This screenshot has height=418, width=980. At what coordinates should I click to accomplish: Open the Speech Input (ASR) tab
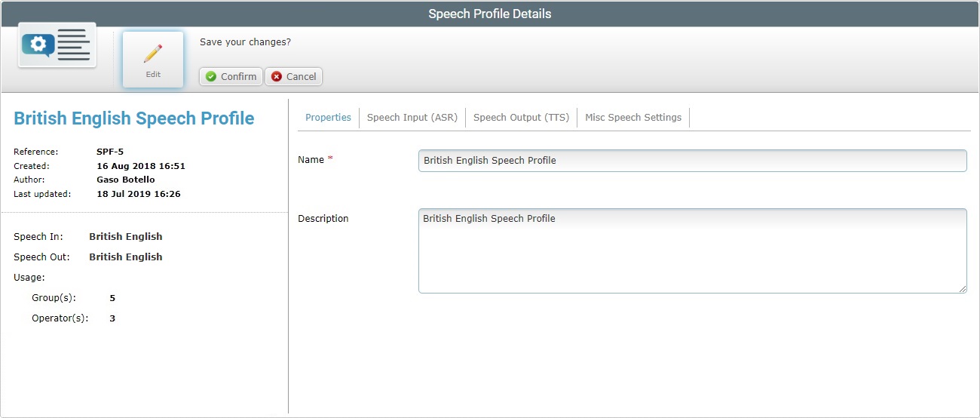pyautogui.click(x=412, y=118)
